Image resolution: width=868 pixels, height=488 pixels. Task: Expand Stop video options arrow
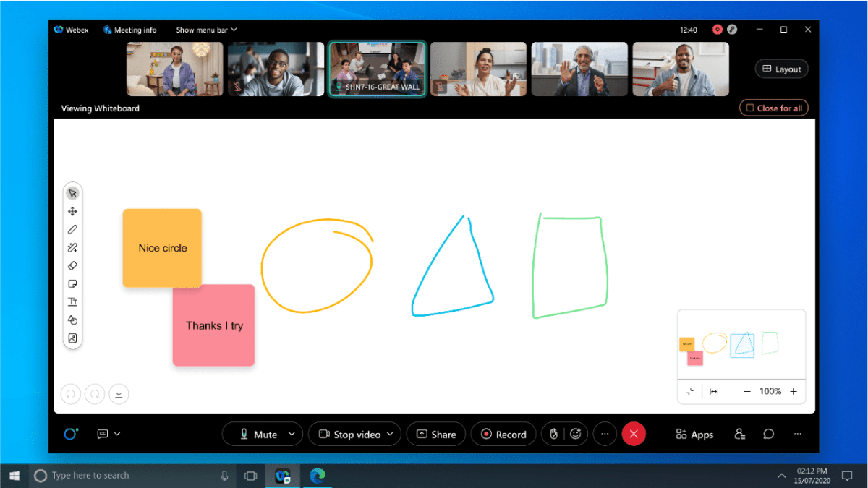(391, 435)
